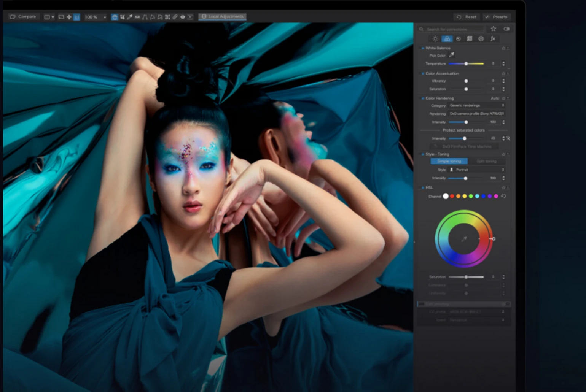Click the red-eye tool icon in toolbar

(x=183, y=17)
